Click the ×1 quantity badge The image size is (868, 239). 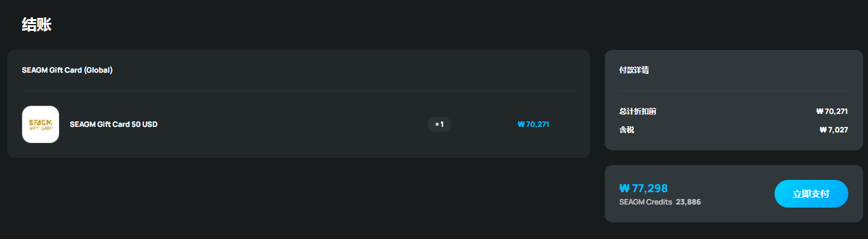coord(440,124)
